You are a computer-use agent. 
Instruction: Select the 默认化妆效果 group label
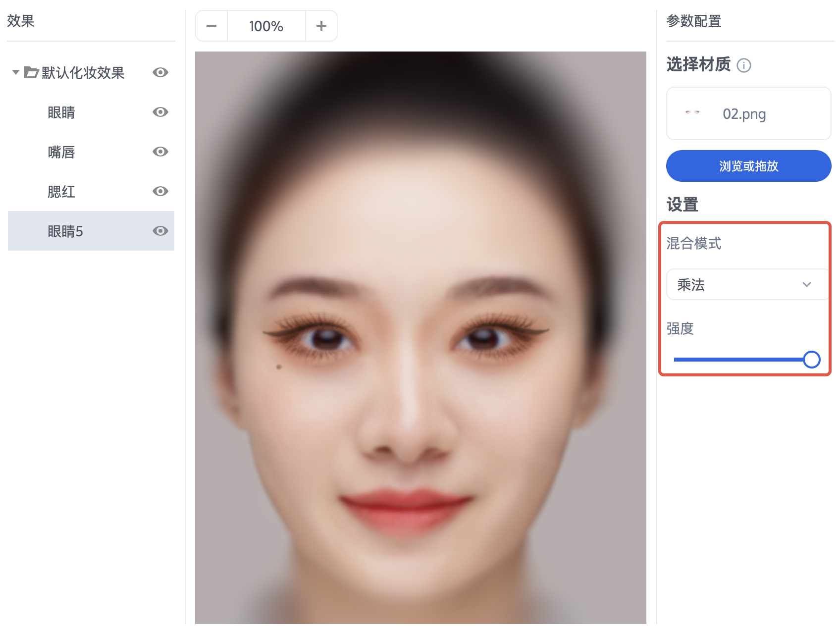pyautogui.click(x=83, y=73)
